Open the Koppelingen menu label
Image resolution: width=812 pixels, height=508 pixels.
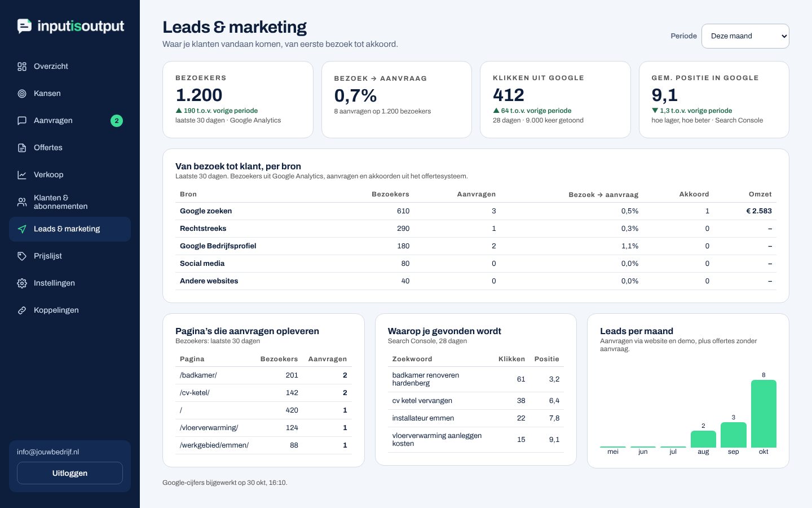pos(56,310)
